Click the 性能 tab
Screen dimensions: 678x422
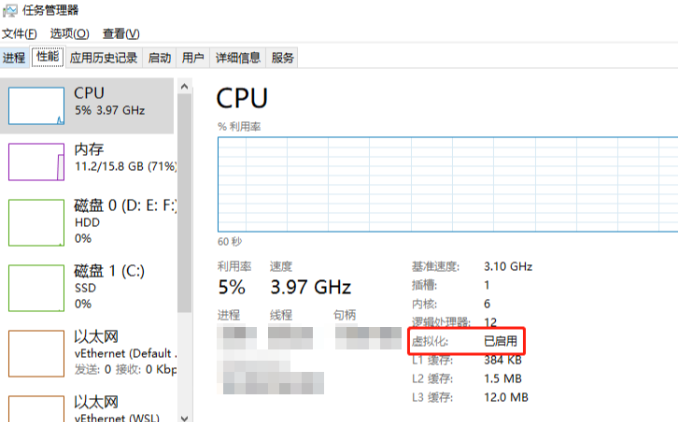tap(47, 58)
